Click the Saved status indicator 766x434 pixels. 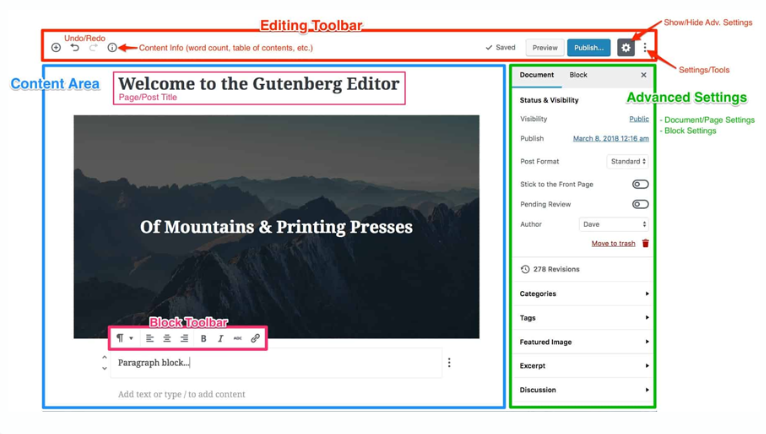pos(500,47)
